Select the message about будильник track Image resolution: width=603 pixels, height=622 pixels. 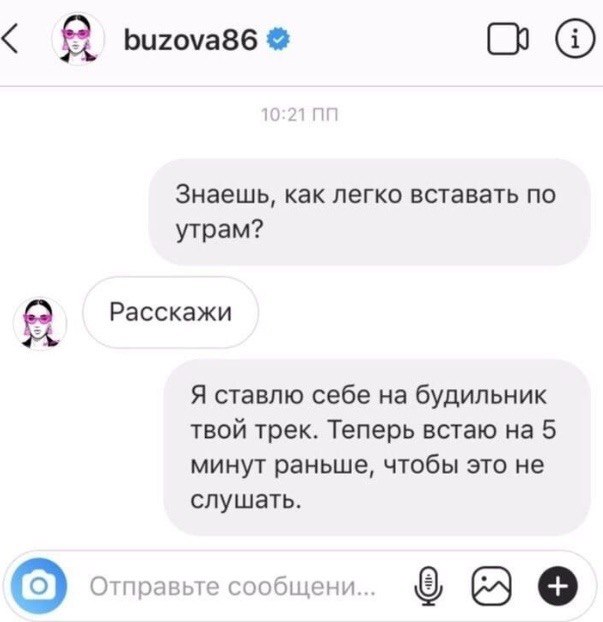[x=377, y=447]
